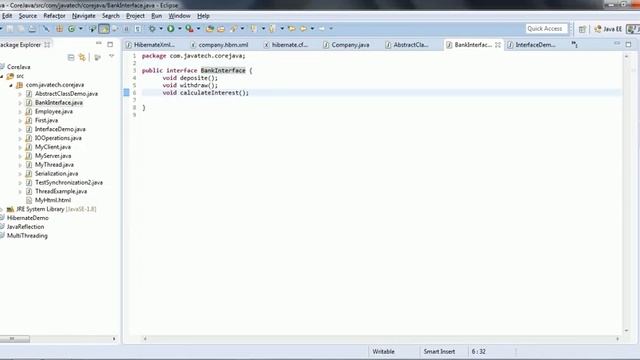Open the Refactor menu

[x=54, y=16]
